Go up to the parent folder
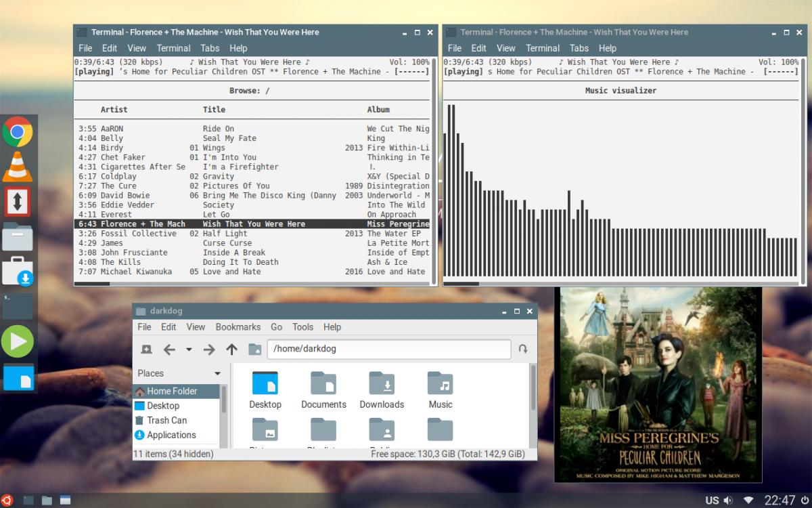 coord(231,349)
